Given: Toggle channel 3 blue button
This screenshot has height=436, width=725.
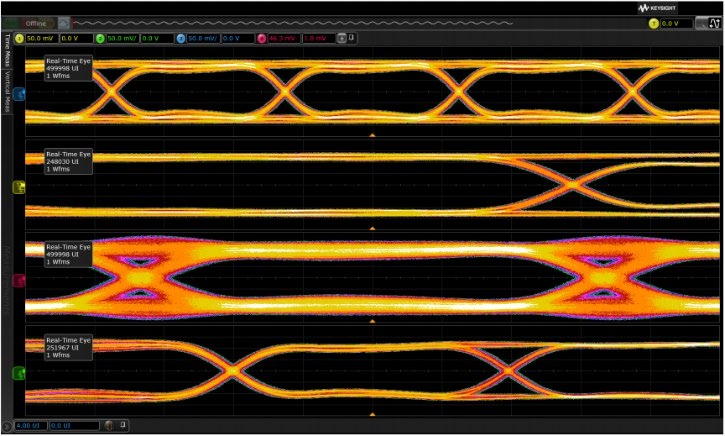Looking at the screenshot, I should coord(181,38).
